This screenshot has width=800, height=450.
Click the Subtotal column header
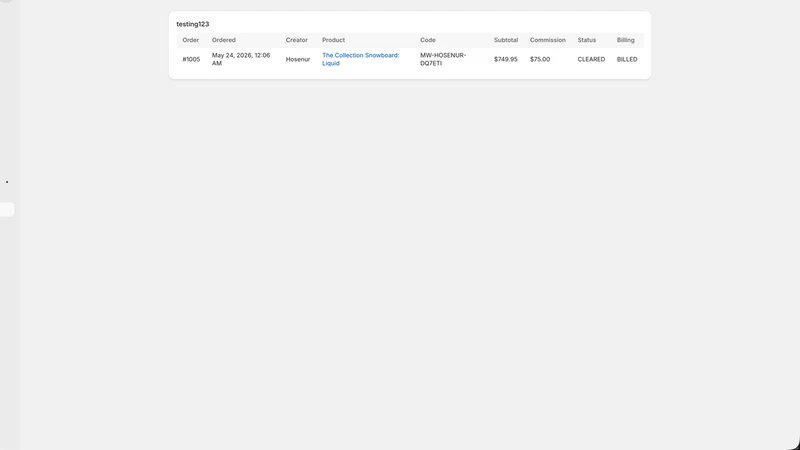tap(506, 40)
